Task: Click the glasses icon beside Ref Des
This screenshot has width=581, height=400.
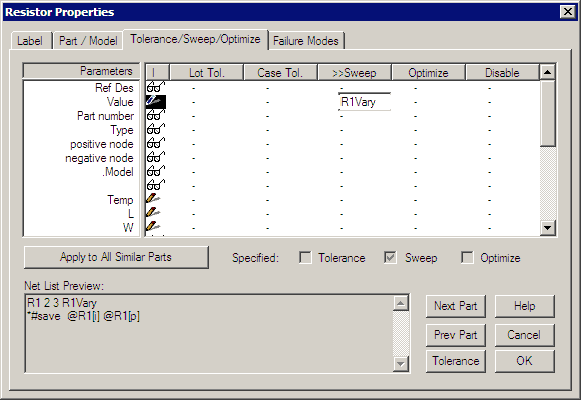Action: 156,87
